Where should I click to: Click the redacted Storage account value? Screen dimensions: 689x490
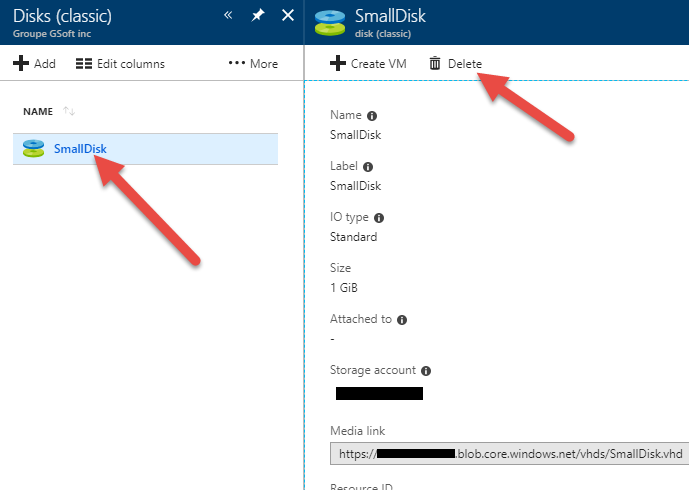point(379,393)
